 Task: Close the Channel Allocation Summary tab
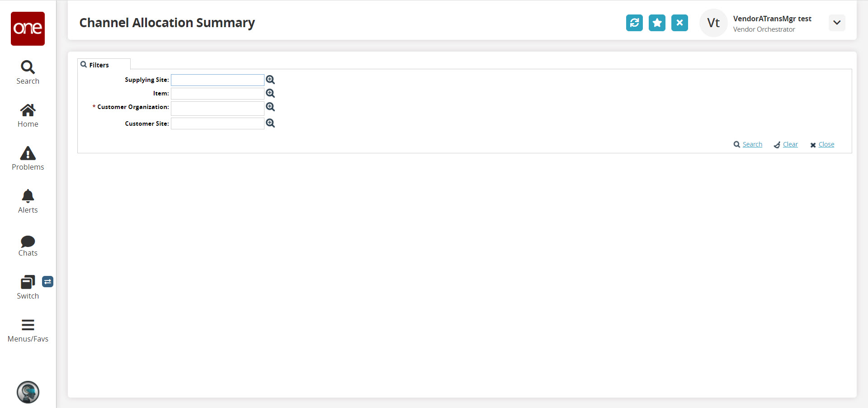click(679, 23)
